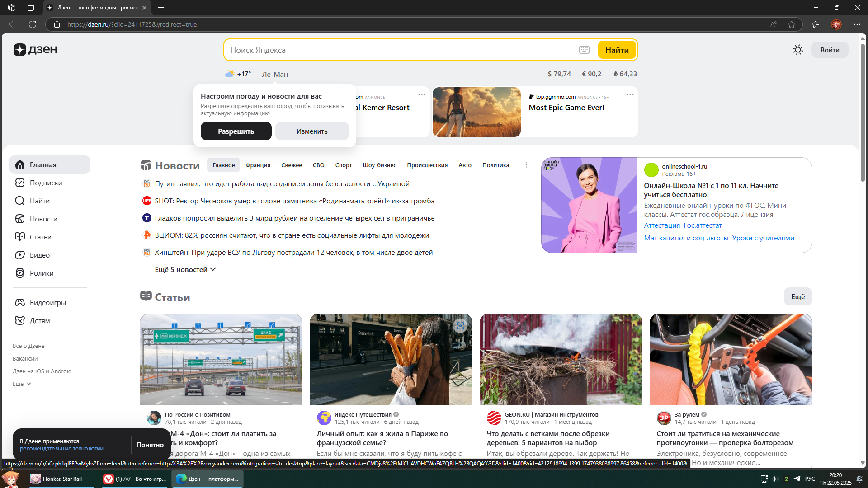Open Видеоигры in the sidebar
868x488 pixels.
(50, 302)
